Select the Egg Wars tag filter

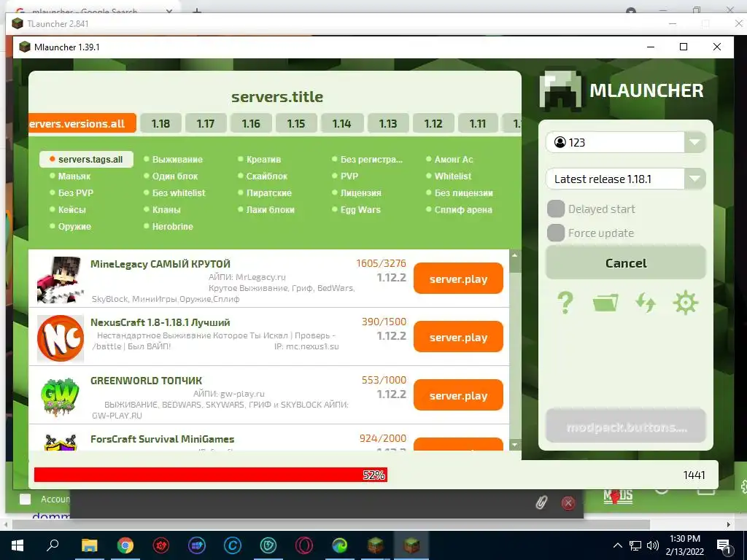click(356, 210)
